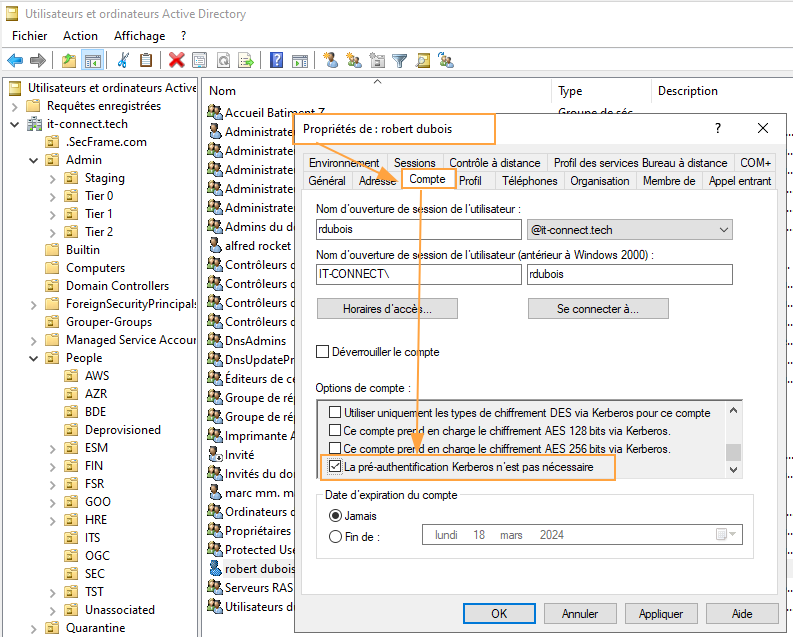Check DES encryption types via Kerberos option
The image size is (793, 637).
click(335, 412)
